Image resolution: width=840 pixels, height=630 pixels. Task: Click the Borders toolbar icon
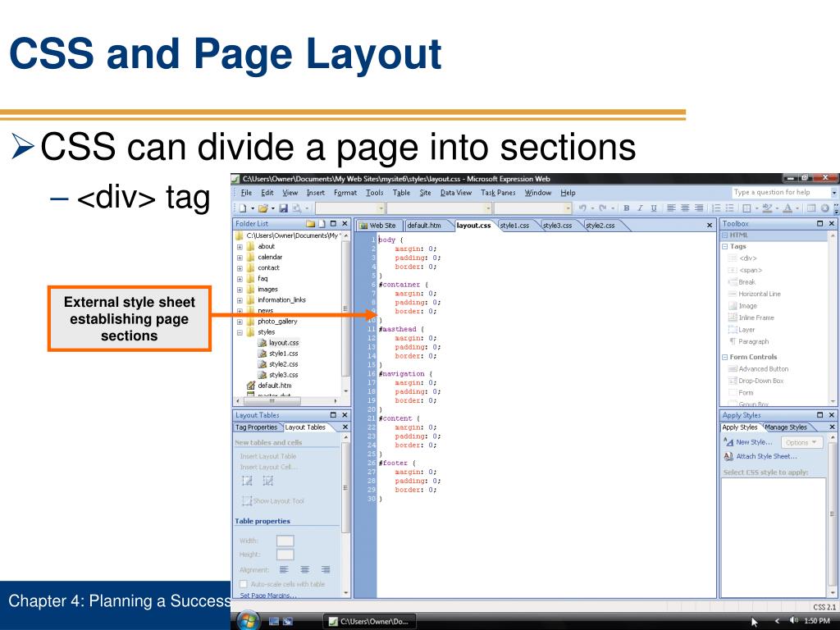pos(746,208)
